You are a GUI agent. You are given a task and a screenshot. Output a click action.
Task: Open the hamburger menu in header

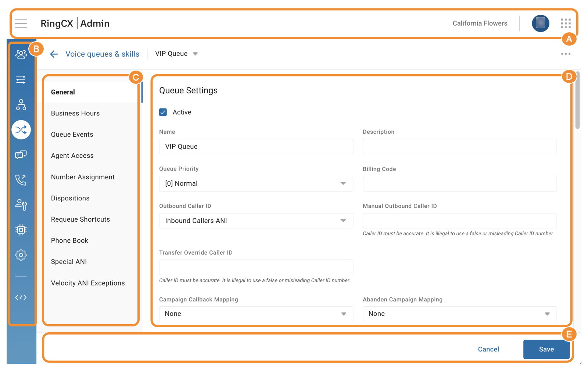21,24
